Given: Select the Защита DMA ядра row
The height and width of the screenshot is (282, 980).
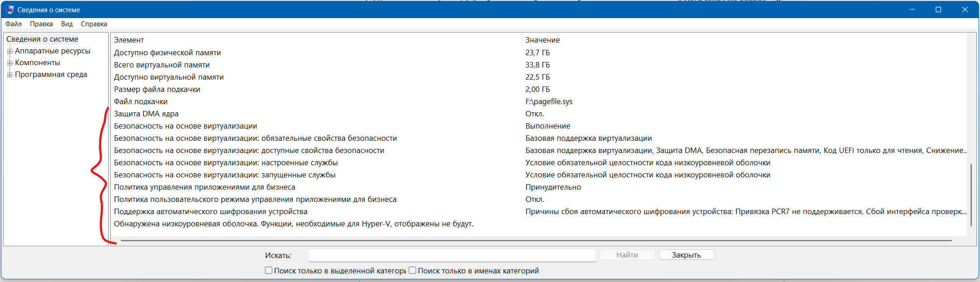Looking at the screenshot, I should [x=538, y=114].
